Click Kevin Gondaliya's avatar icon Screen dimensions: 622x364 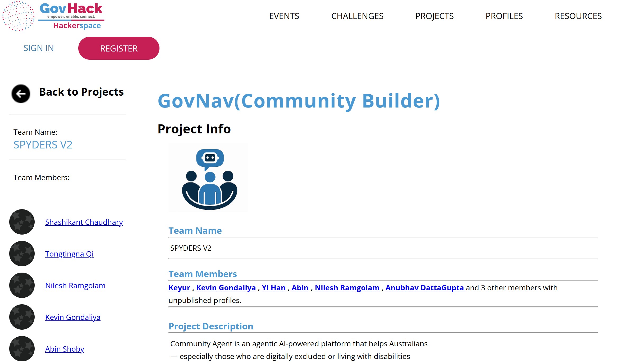pos(22,317)
